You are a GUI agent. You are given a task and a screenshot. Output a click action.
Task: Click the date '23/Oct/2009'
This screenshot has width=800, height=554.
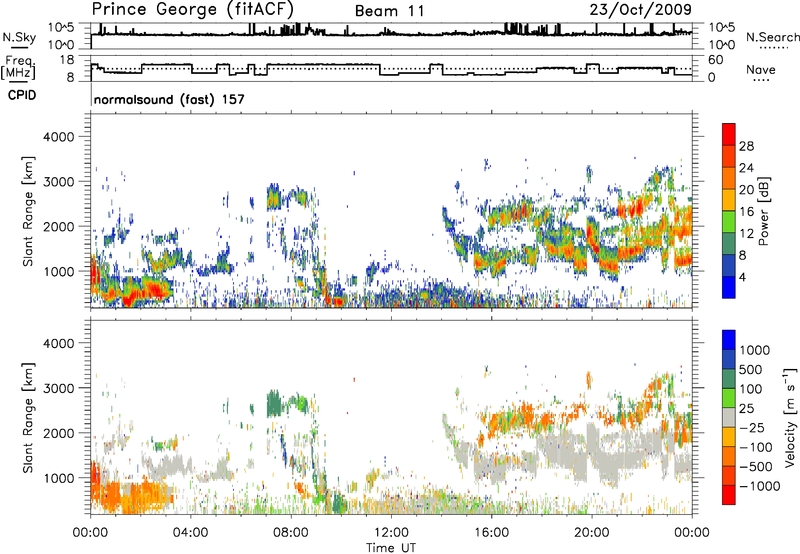pyautogui.click(x=641, y=10)
